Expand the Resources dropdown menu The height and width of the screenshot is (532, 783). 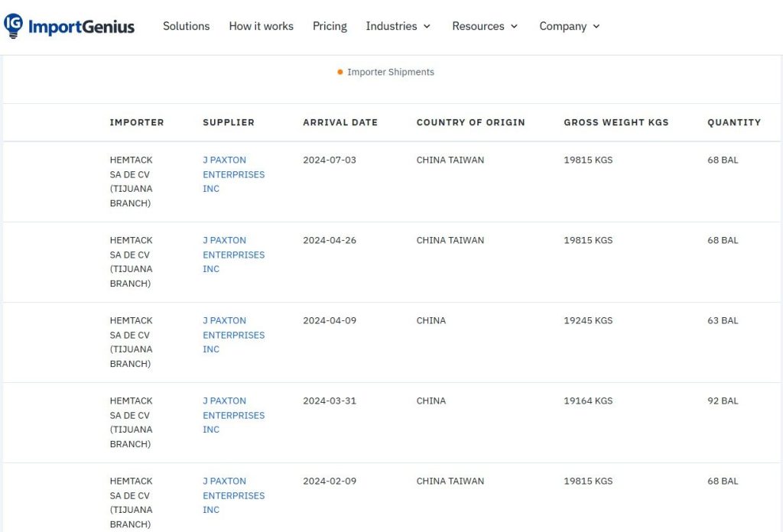click(485, 26)
